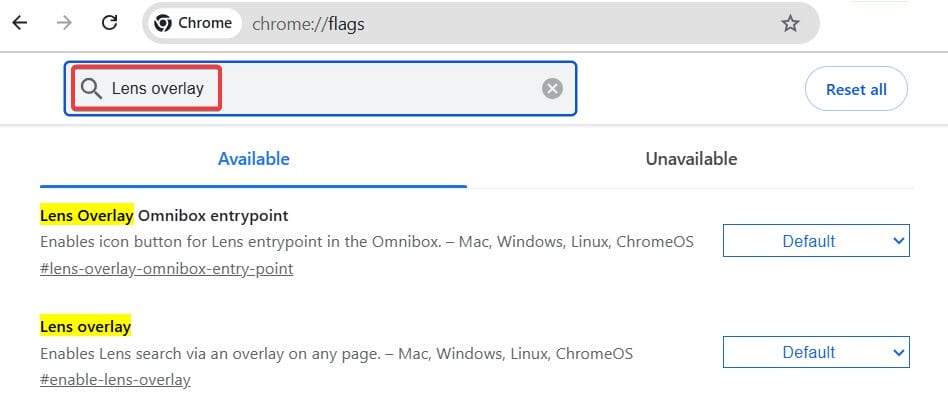948x403 pixels.
Task: Click the Omnibox Lens entrypoint description text
Action: click(367, 242)
